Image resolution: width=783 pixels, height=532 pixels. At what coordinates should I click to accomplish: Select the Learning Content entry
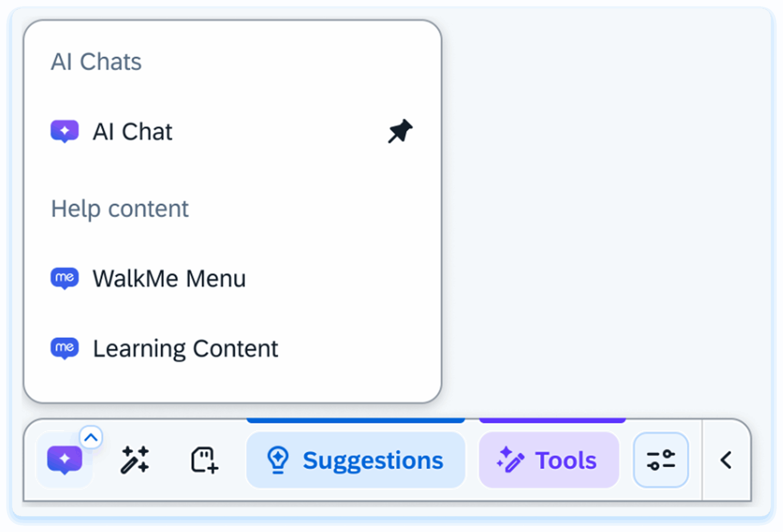[185, 348]
